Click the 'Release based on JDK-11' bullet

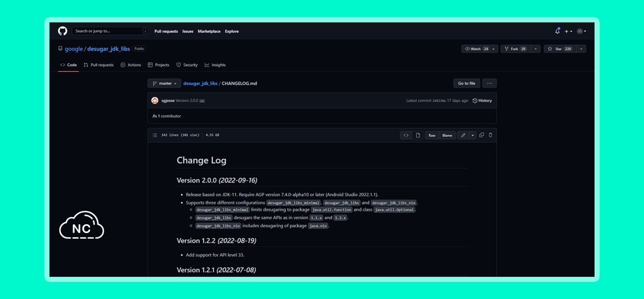(x=282, y=194)
